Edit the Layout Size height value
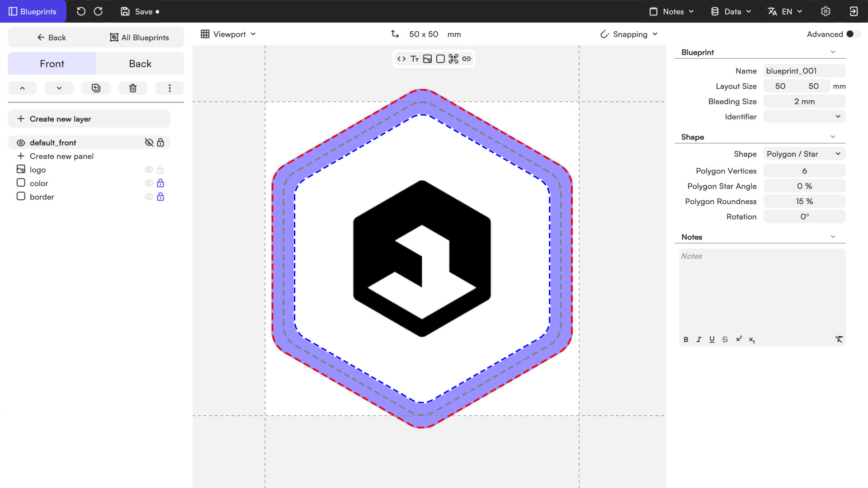Screen dimensions: 868x488 813,86
